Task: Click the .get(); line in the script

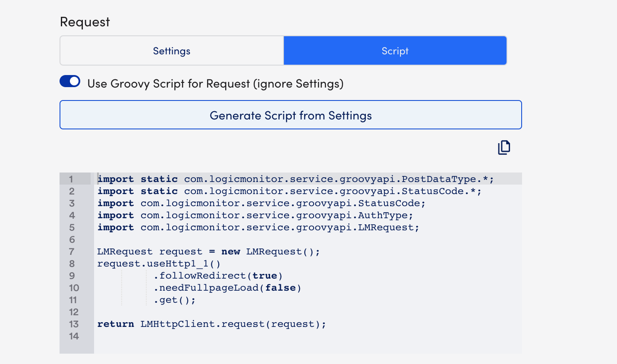Action: tap(175, 300)
